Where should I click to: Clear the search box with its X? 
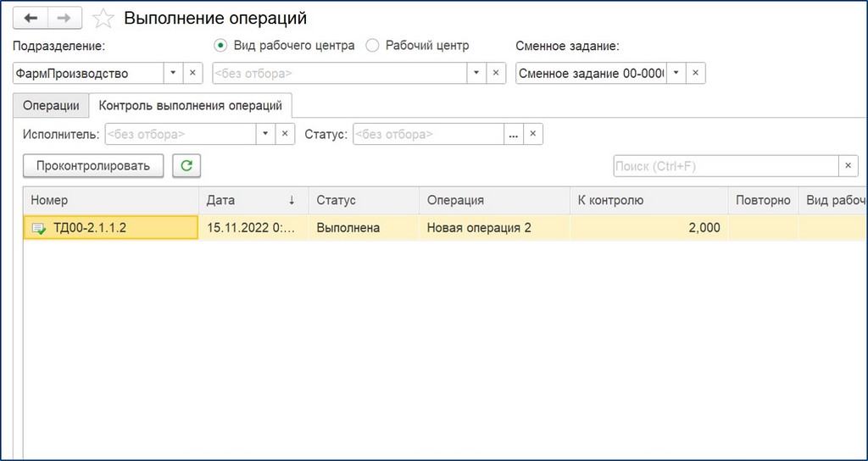tap(848, 166)
